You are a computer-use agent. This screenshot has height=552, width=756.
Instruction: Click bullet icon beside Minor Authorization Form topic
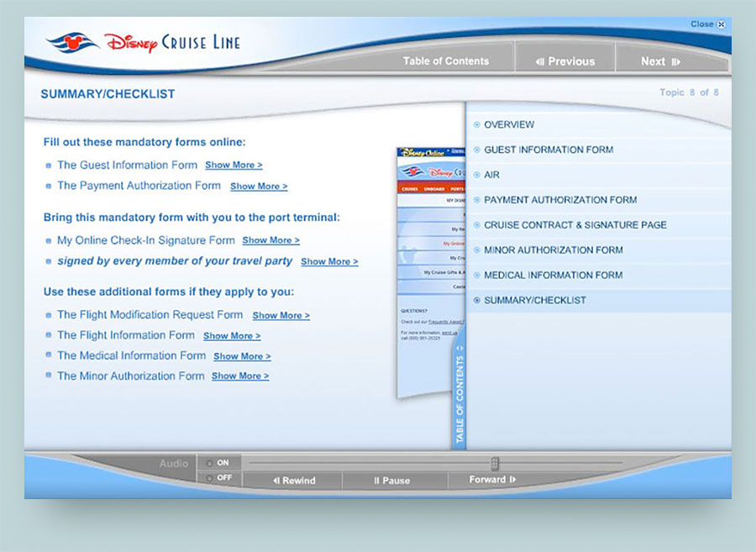tap(477, 250)
